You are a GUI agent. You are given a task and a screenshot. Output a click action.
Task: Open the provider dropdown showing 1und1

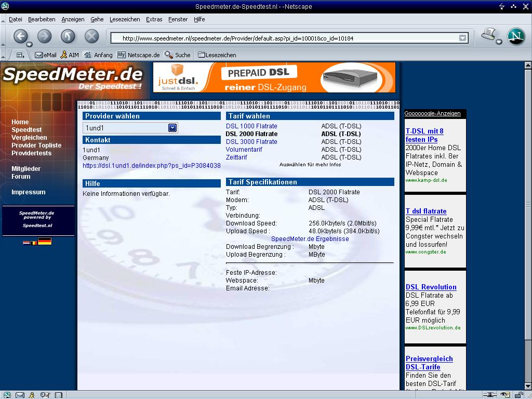click(x=130, y=128)
